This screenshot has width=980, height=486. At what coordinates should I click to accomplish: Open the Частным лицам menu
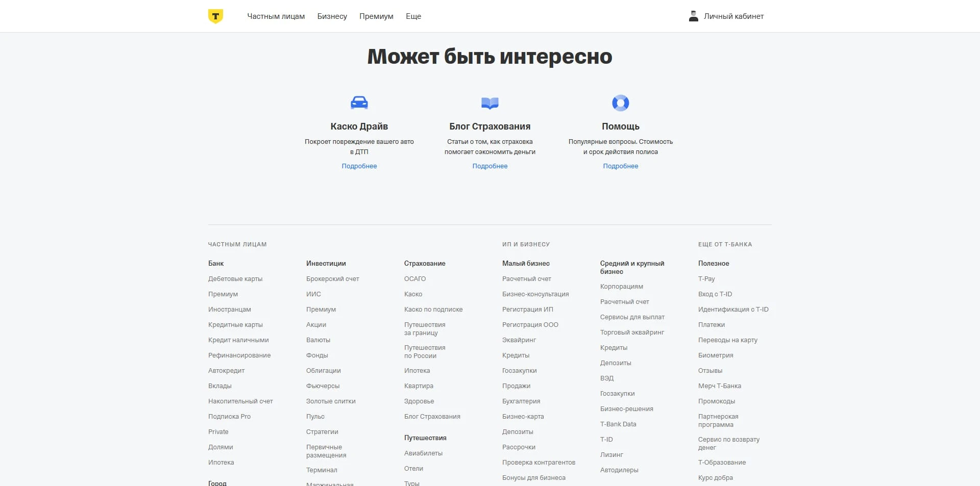click(276, 16)
